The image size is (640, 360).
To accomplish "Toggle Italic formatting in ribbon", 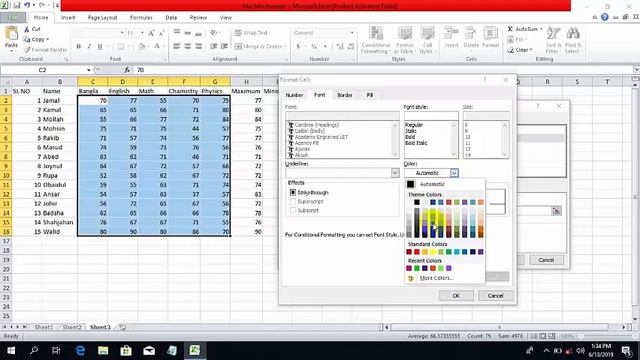I will click(89, 47).
